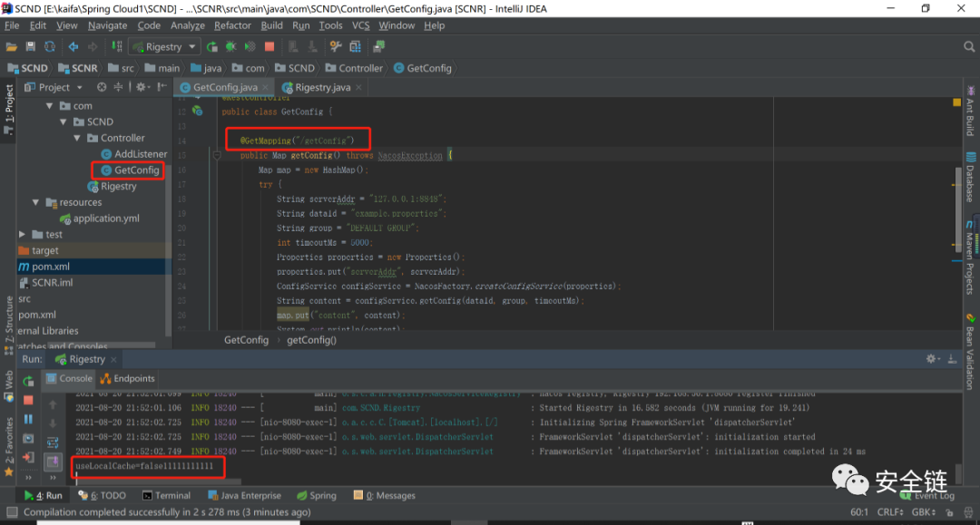Open Project panel gear settings

click(x=142, y=87)
